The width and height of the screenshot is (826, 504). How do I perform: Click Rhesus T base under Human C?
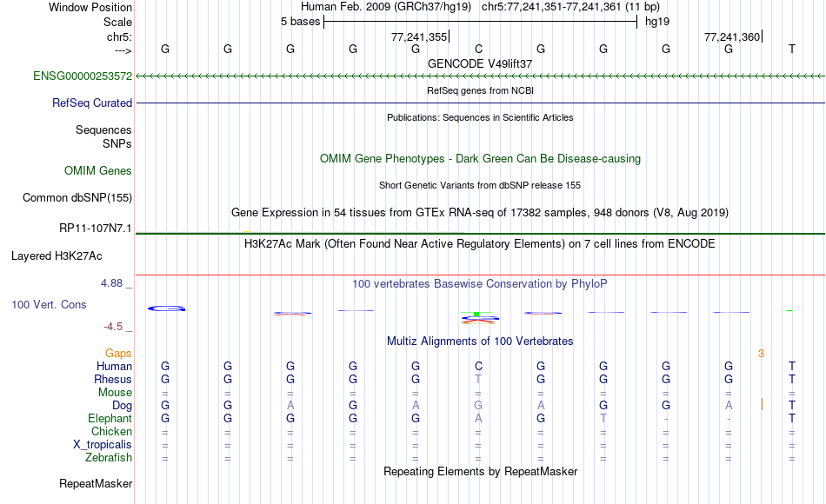pos(478,379)
